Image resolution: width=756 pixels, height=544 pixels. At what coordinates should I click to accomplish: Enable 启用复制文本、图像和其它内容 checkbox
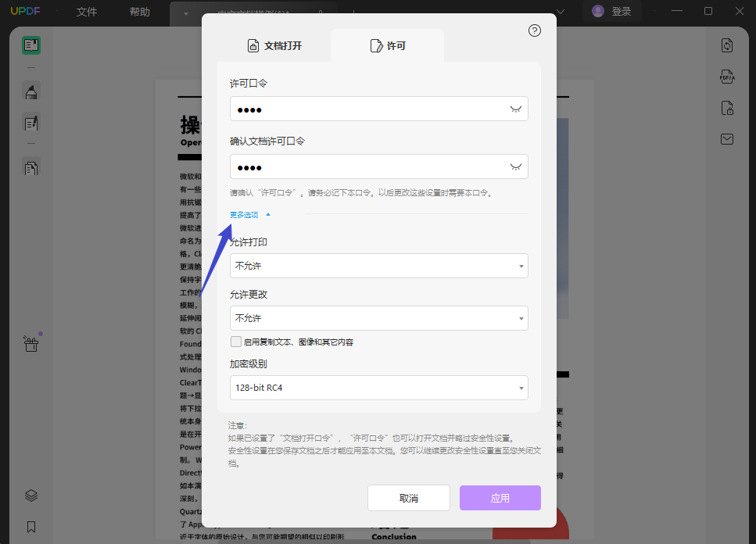[x=236, y=342]
